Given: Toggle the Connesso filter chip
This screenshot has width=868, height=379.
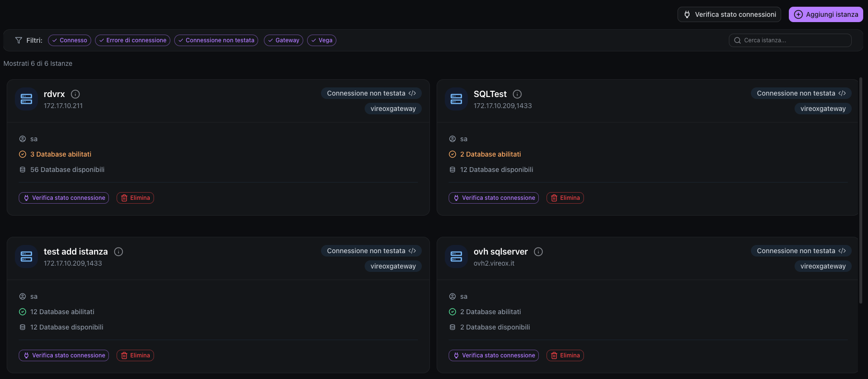Looking at the screenshot, I should click(x=70, y=40).
